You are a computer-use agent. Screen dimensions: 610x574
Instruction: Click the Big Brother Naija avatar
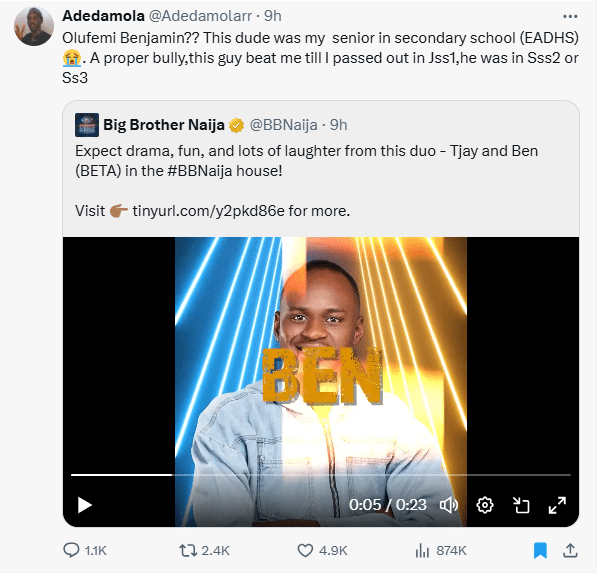[x=87, y=125]
